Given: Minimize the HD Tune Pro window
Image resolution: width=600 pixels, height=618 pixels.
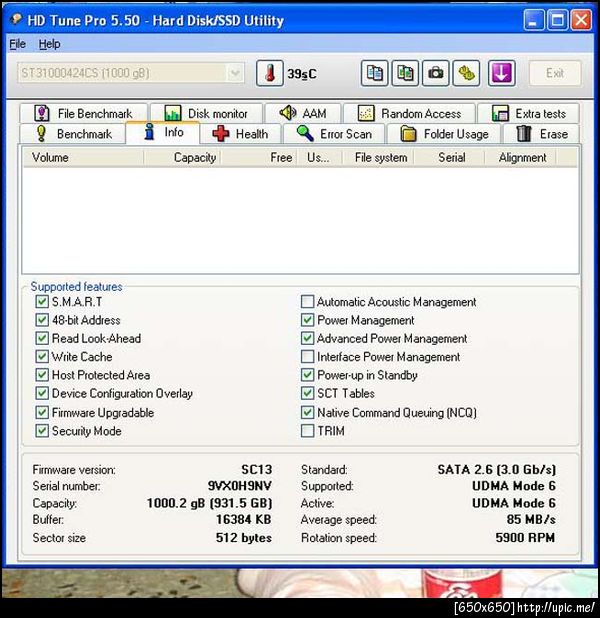Looking at the screenshot, I should point(533,20).
